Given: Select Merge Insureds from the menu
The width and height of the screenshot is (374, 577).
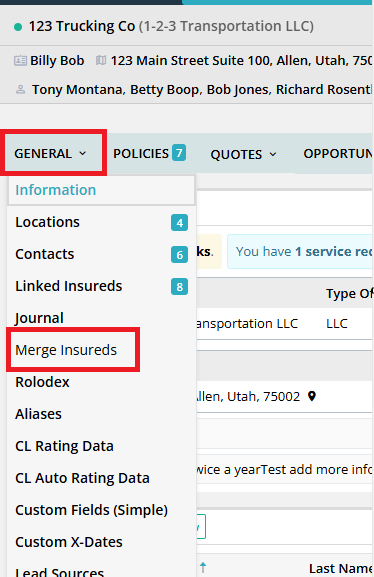Looking at the screenshot, I should (x=66, y=350).
